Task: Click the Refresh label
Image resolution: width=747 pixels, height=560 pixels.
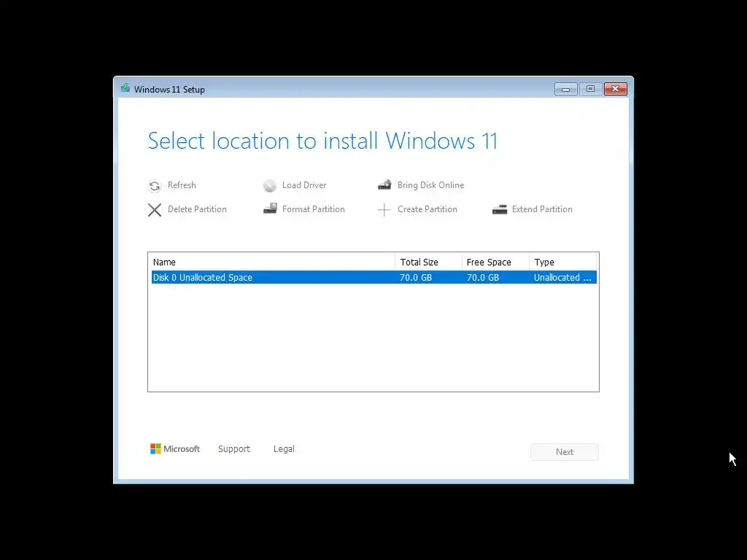Action: 182,185
